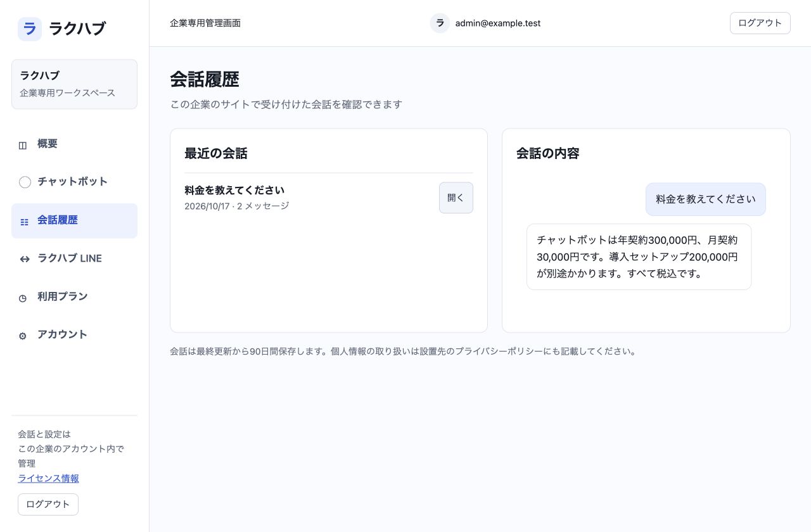
Task: Click the ログアウト button in the header
Action: 760,23
